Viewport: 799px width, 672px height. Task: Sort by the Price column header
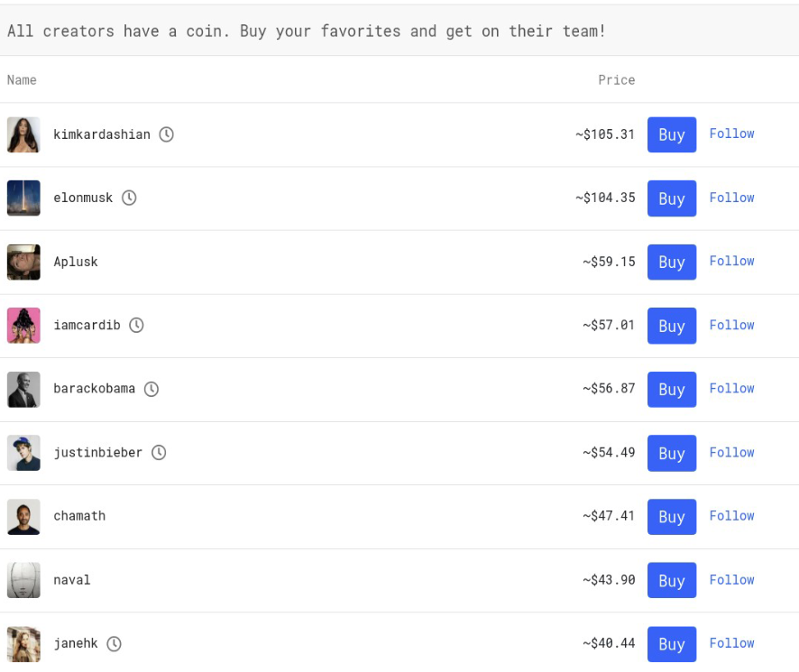pyautogui.click(x=617, y=80)
